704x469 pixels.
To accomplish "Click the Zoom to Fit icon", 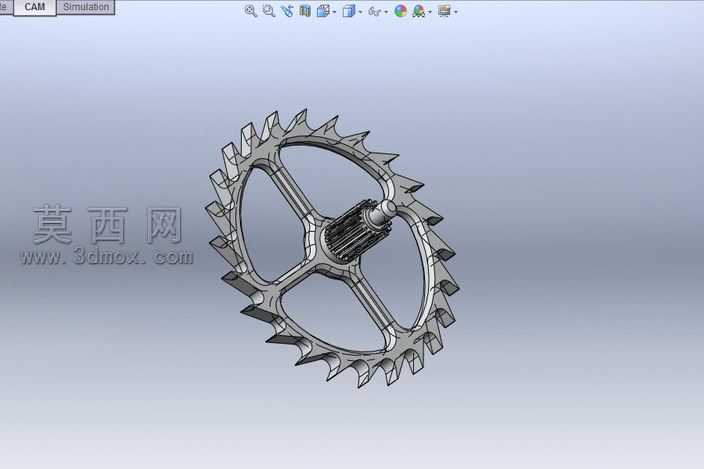I will click(251, 11).
